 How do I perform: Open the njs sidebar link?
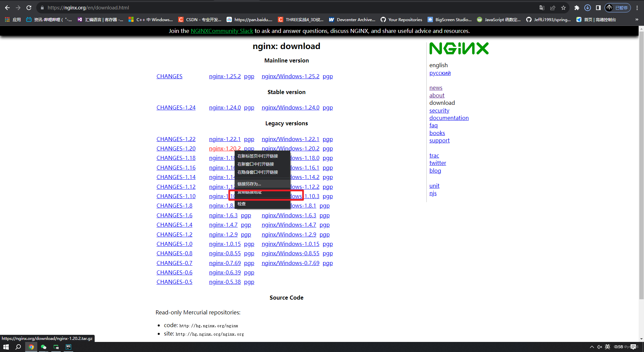tap(433, 193)
